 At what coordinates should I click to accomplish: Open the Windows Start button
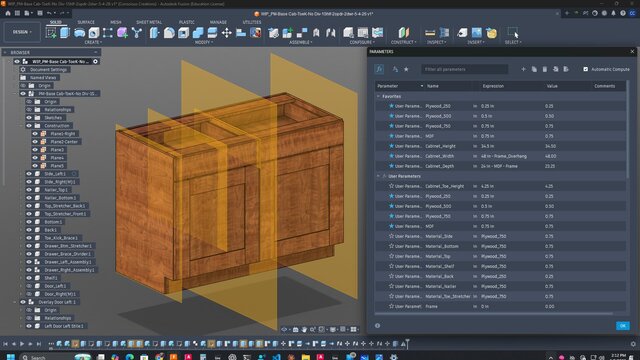[x=11, y=357]
